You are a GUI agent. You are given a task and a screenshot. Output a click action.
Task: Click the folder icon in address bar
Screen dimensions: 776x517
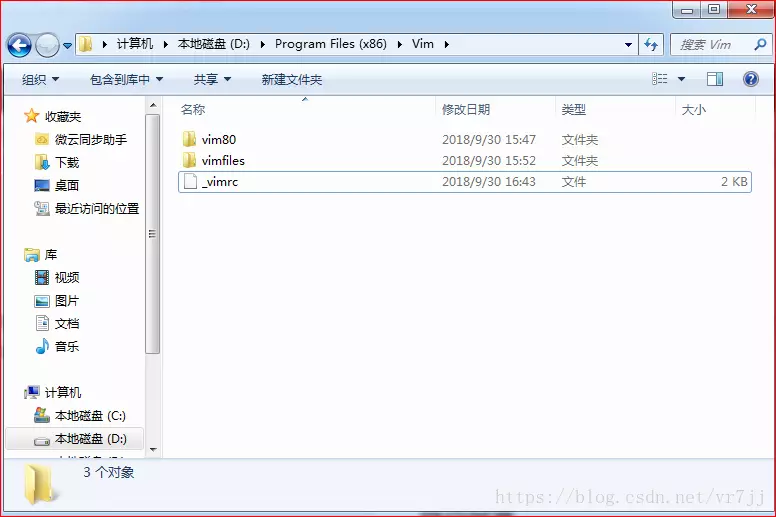[86, 44]
